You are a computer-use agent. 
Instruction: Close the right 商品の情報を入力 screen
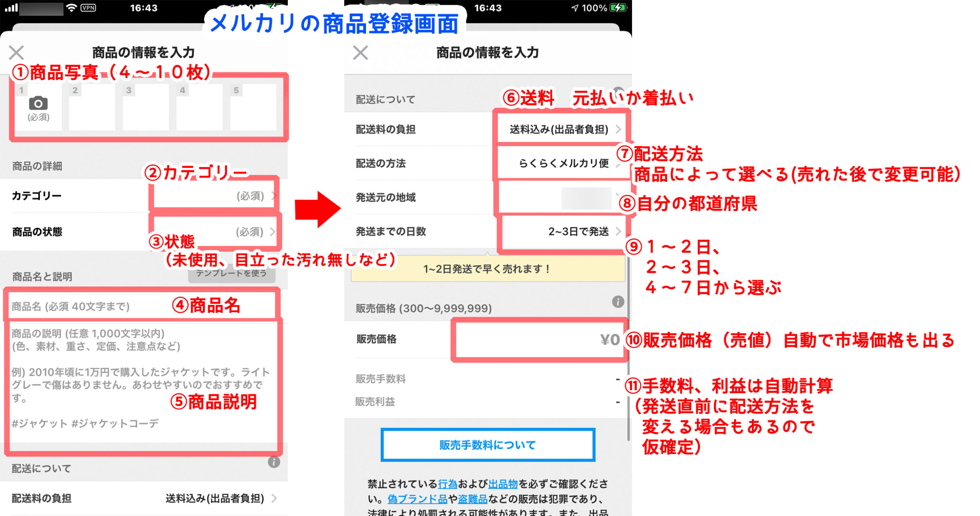[x=361, y=53]
